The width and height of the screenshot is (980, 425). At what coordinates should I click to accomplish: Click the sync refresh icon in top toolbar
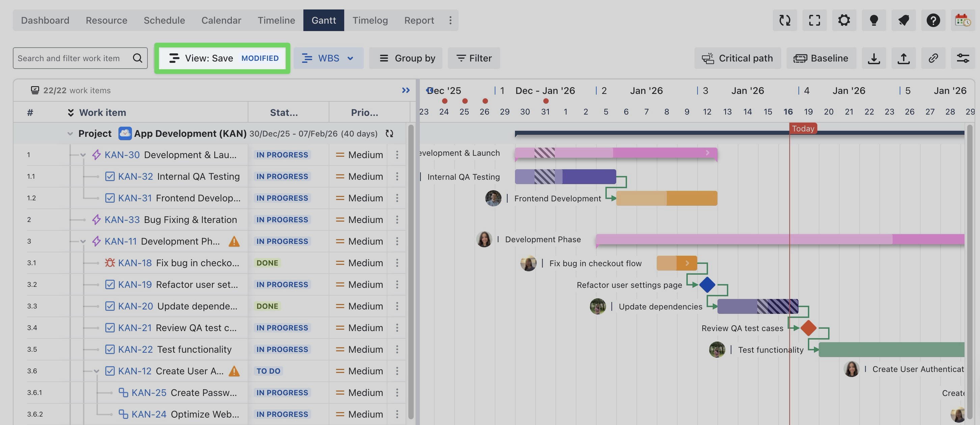[785, 20]
